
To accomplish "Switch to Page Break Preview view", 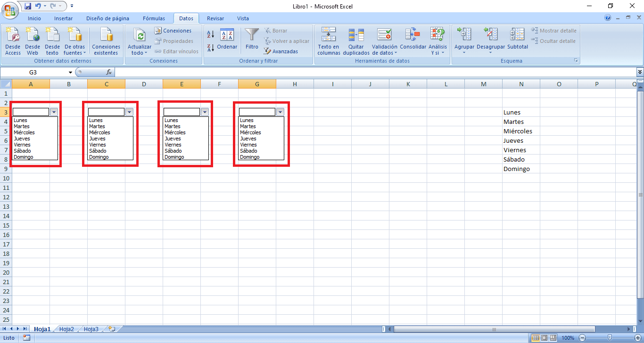I will coord(552,338).
